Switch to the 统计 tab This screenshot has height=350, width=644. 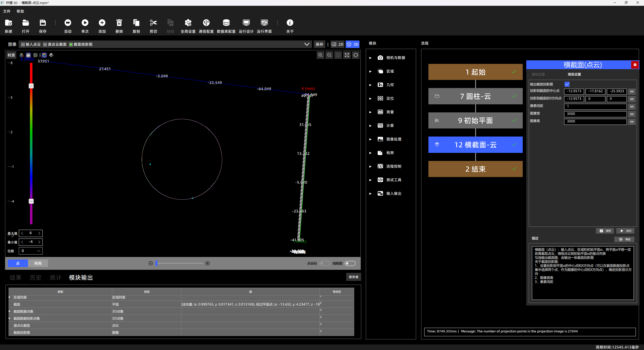tap(56, 277)
